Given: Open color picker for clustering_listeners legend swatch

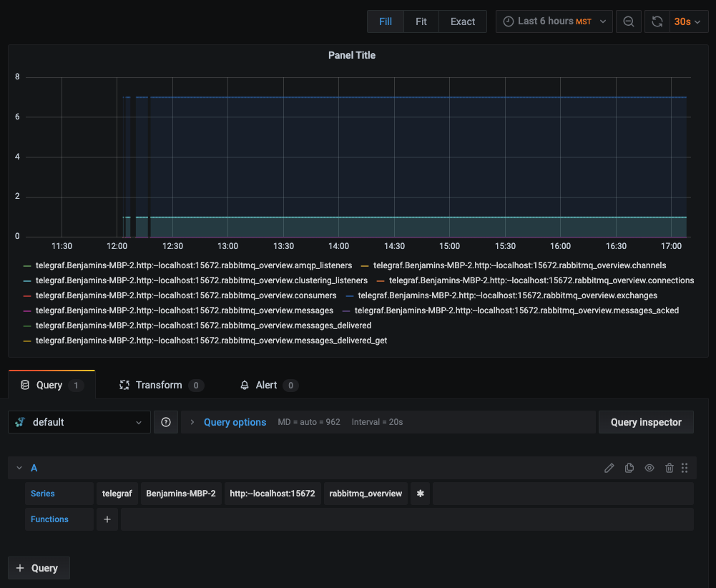Looking at the screenshot, I should point(27,280).
